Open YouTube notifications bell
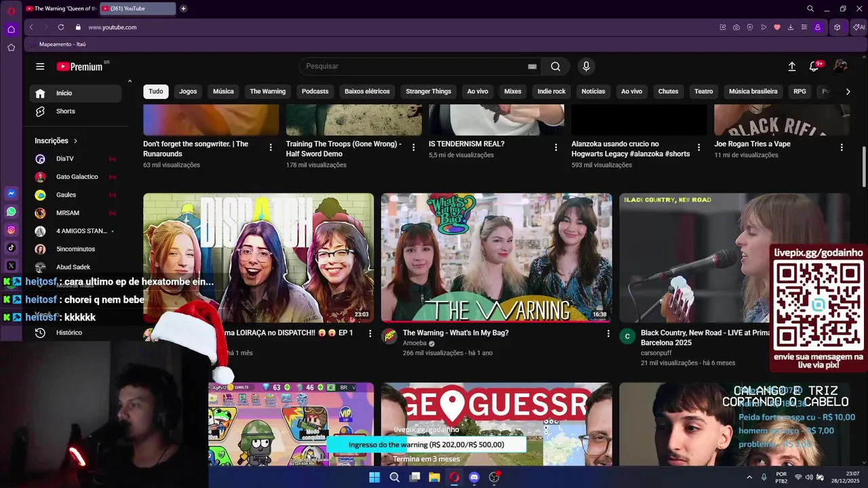The width and height of the screenshot is (868, 488). [x=814, y=66]
